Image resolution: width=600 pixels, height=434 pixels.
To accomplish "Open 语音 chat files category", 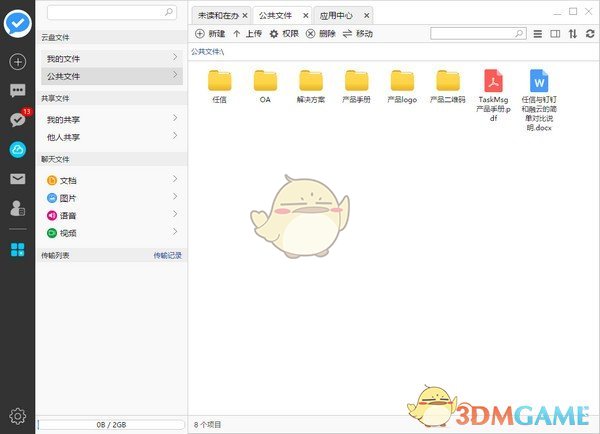I will pyautogui.click(x=112, y=215).
